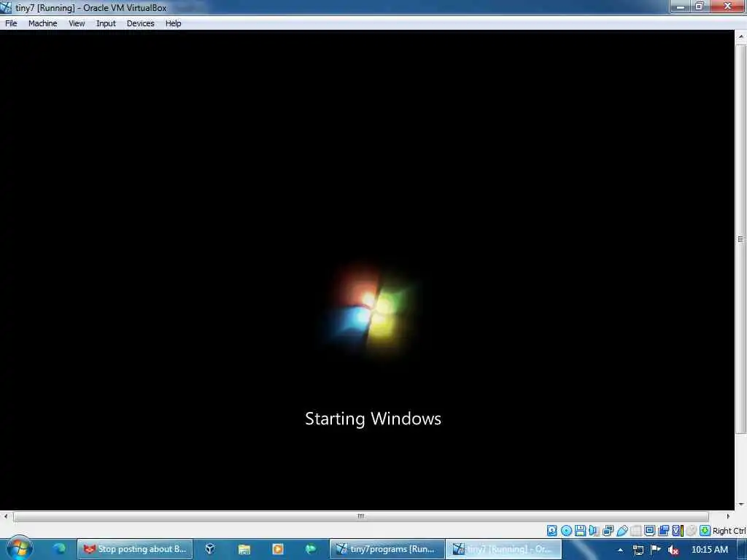Image resolution: width=747 pixels, height=560 pixels.
Task: Open VirtualBox Manager cube taskbar icon
Action: coord(210,549)
